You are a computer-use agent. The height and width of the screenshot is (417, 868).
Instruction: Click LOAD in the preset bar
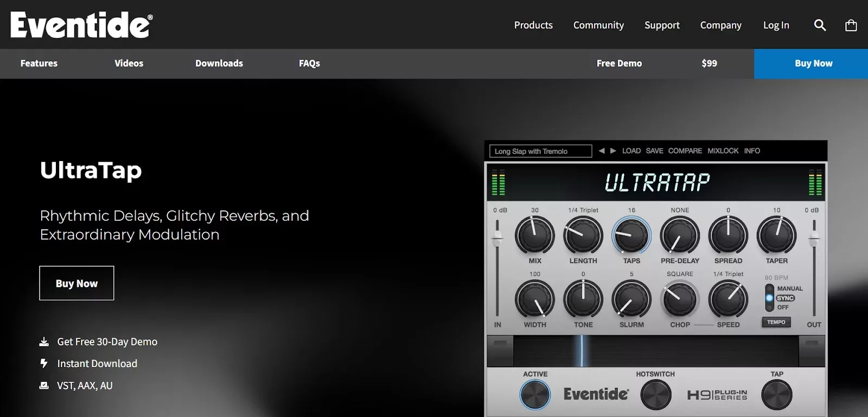631,151
